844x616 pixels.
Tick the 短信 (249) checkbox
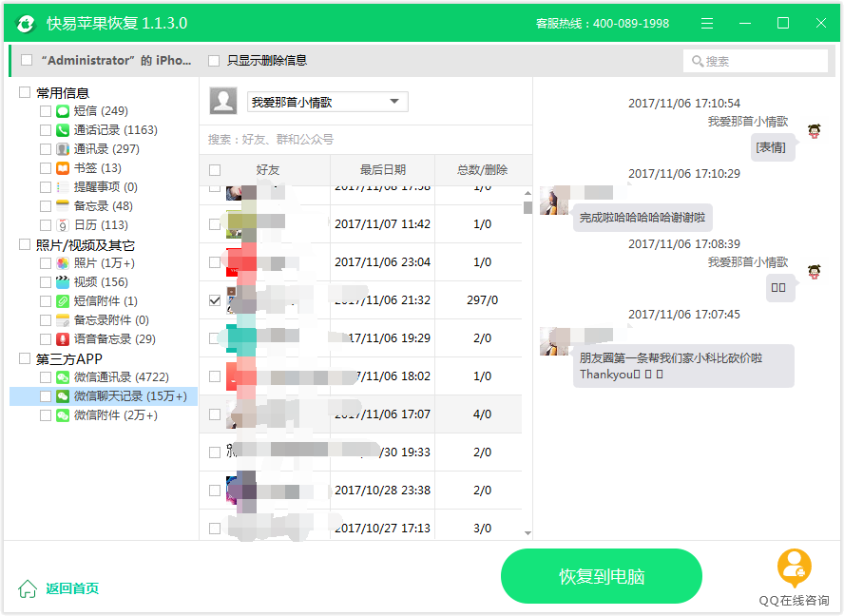point(46,111)
